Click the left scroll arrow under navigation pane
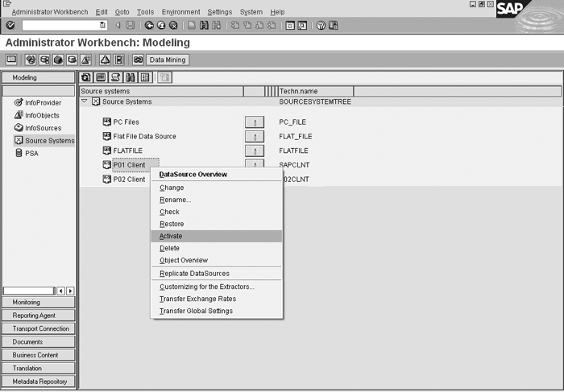Viewport: 564px width, 392px height. (x=61, y=291)
